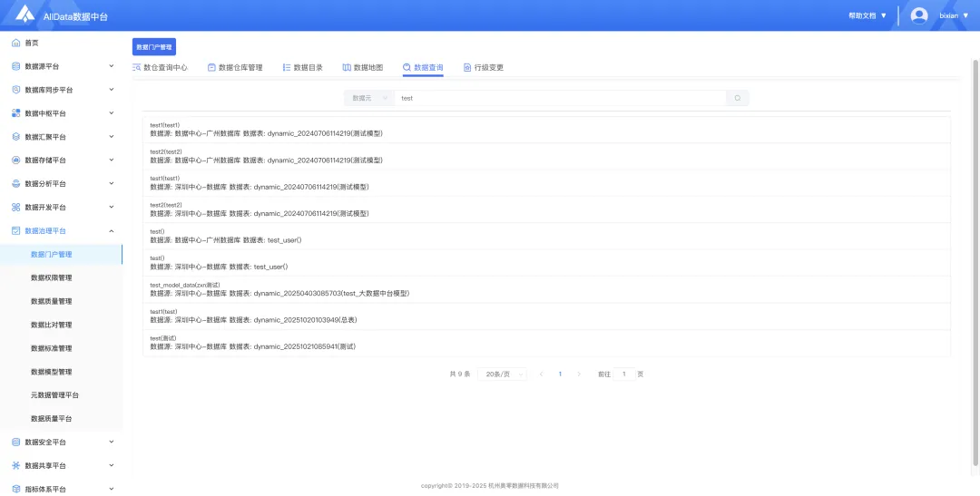This screenshot has height=496, width=980.
Task: Click the 指标体系平台 sidebar icon
Action: (x=16, y=489)
